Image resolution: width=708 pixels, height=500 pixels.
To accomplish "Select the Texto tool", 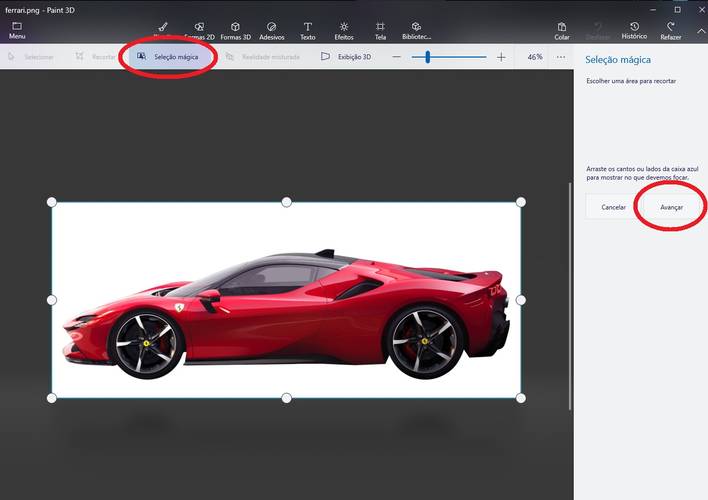I will point(307,31).
